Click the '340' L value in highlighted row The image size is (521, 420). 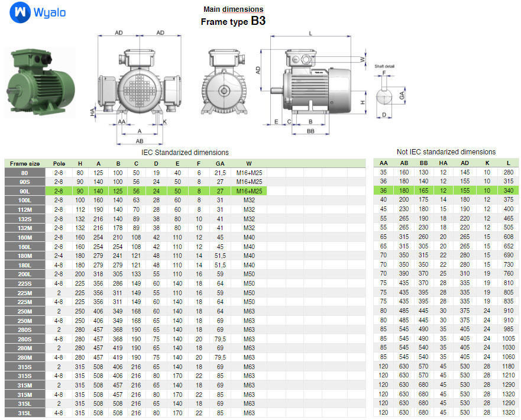pyautogui.click(x=509, y=190)
